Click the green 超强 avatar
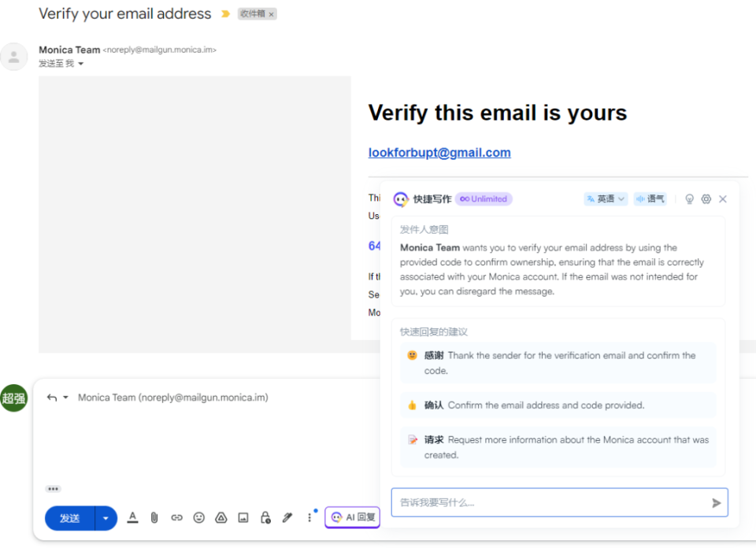Screen dimensions: 756x548 point(14,398)
